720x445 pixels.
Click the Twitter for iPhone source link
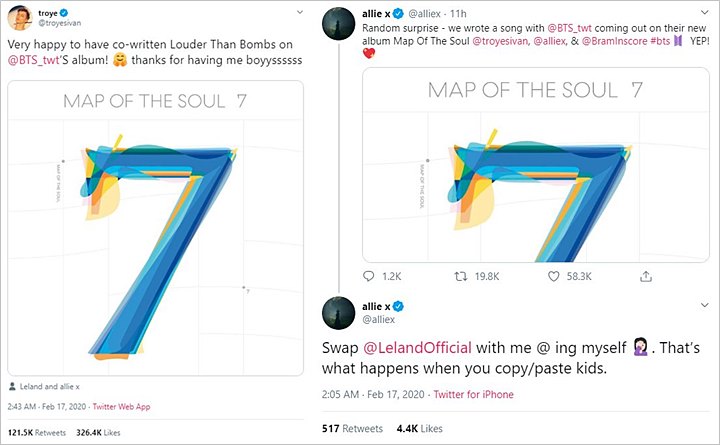click(x=473, y=394)
